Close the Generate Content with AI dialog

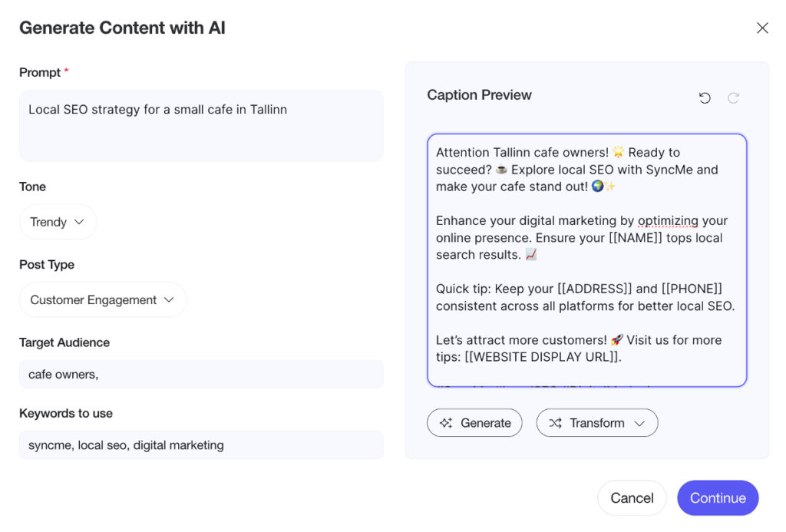tap(762, 28)
